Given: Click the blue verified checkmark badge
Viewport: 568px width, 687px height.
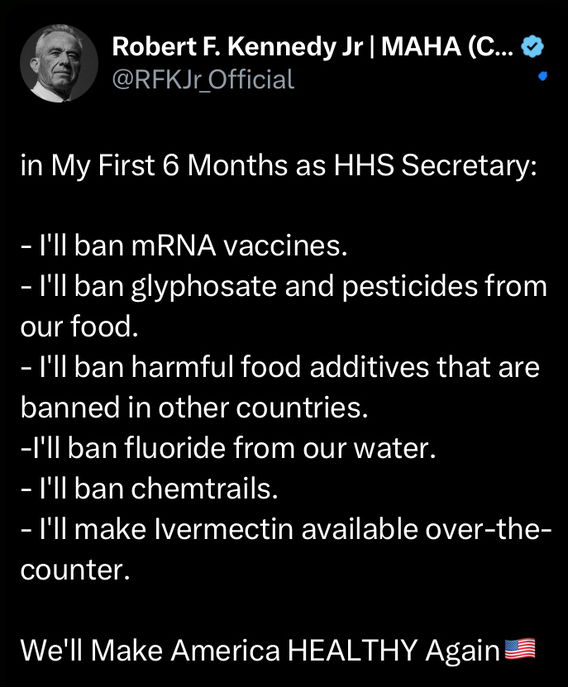Looking at the screenshot, I should coord(532,46).
